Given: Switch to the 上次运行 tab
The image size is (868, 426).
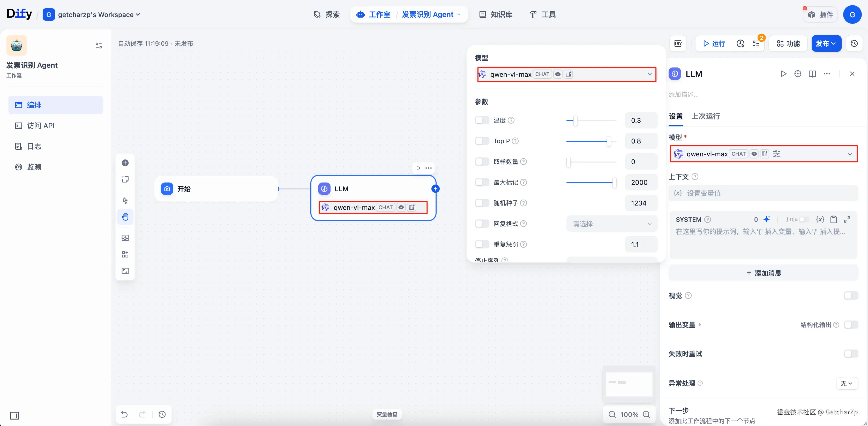Looking at the screenshot, I should pos(706,116).
